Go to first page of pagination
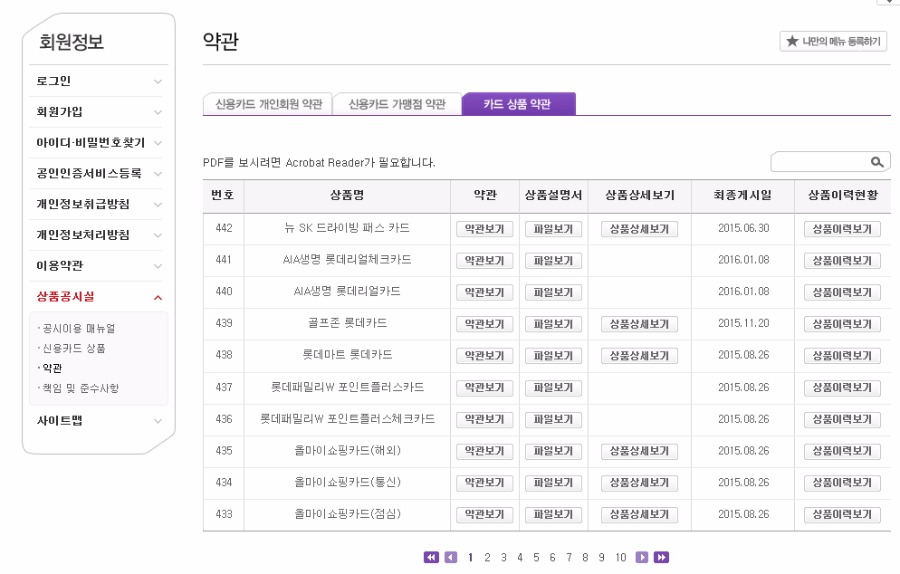900x574 pixels. coord(431,557)
